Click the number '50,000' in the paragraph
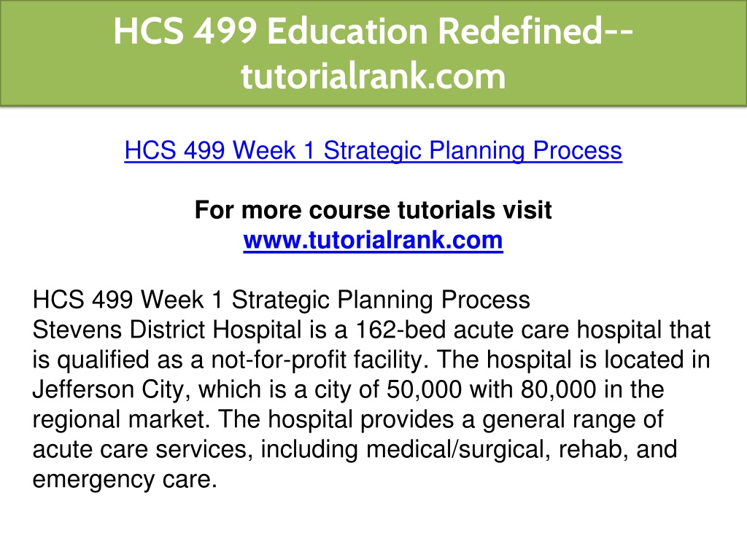The image size is (747, 560). pos(424,390)
